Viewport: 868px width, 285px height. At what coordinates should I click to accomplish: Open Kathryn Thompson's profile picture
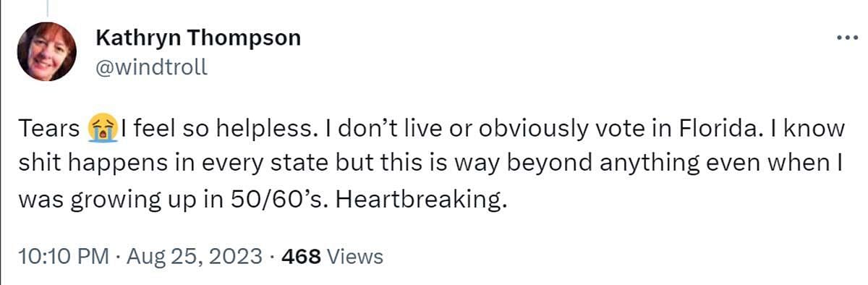46,51
